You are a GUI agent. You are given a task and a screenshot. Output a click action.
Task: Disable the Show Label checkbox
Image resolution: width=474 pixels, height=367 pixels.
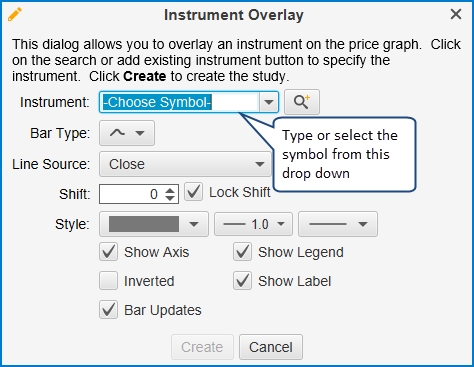(x=242, y=280)
